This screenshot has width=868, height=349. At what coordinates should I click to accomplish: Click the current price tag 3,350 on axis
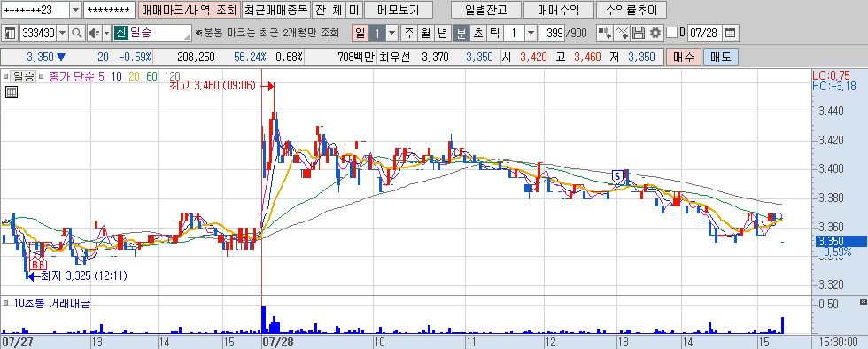841,242
